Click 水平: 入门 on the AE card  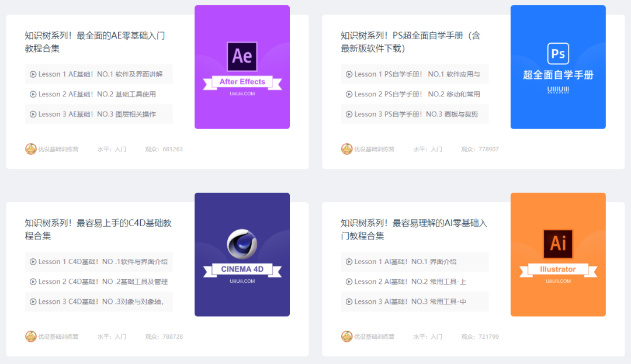(112, 149)
